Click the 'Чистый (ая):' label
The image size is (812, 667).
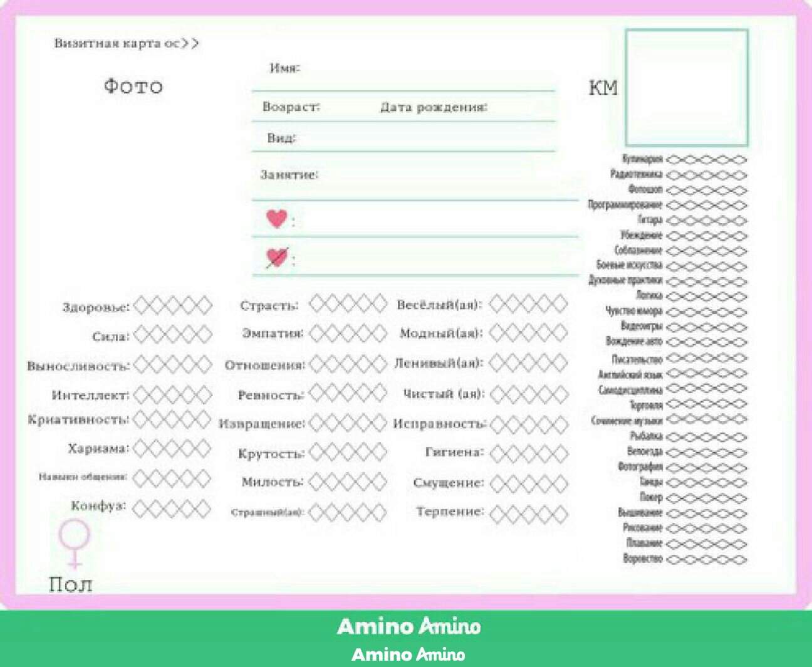pos(444,394)
